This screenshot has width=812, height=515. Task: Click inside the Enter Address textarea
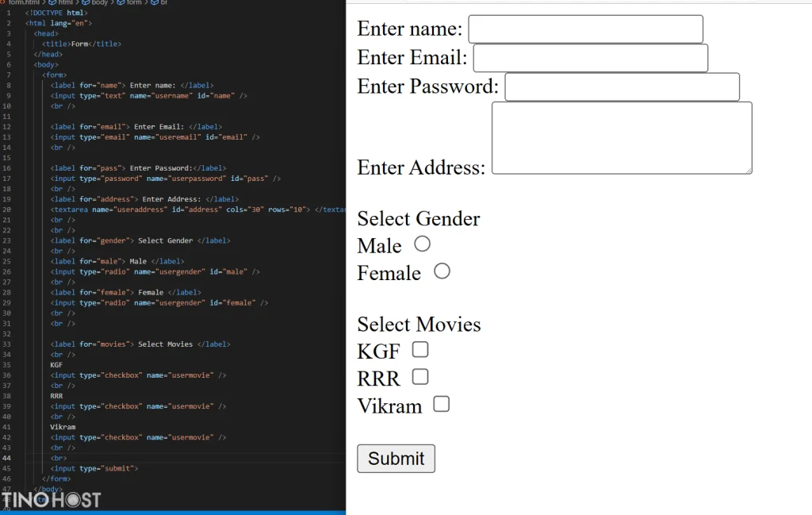click(x=622, y=138)
